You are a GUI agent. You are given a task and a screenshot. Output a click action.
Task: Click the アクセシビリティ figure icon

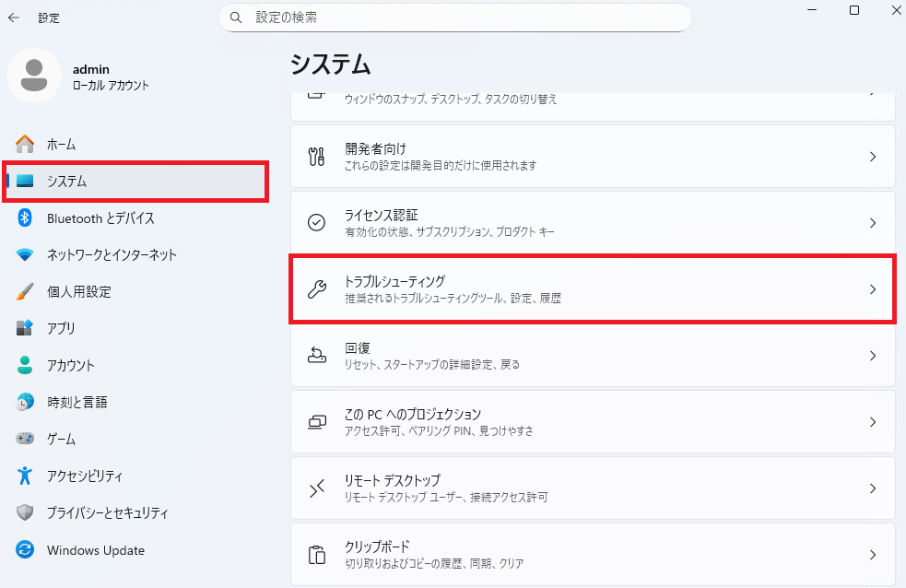click(25, 476)
